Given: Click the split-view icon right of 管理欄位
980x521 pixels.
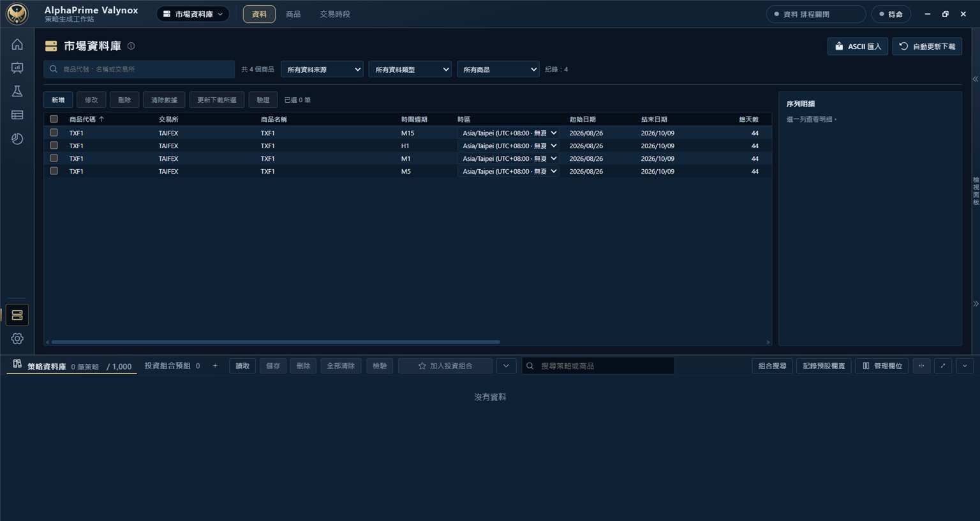Looking at the screenshot, I should (x=921, y=366).
